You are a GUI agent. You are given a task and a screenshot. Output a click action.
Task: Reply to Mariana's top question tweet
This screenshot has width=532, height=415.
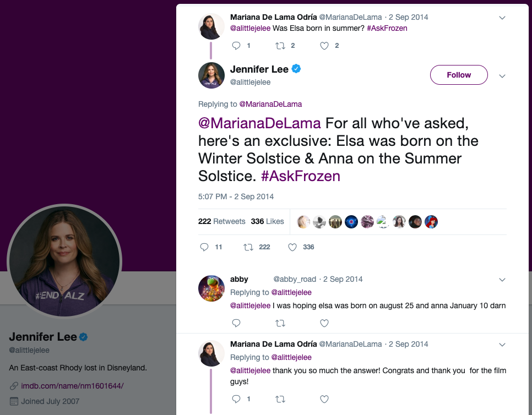(x=236, y=46)
